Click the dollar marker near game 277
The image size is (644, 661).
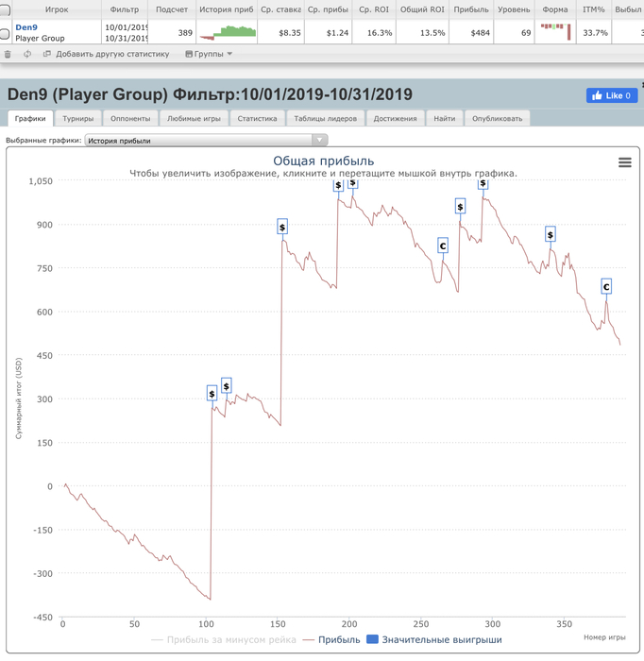point(460,206)
